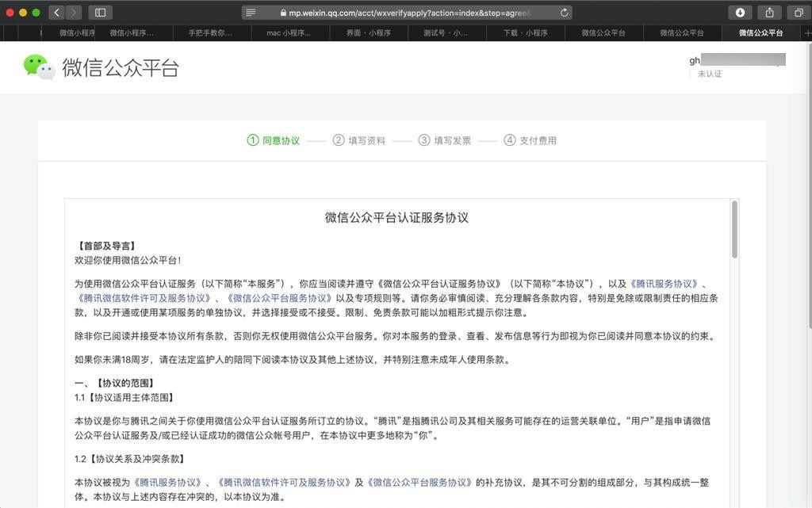
Task: Open the 下载 · 小程序 tab
Action: [525, 32]
